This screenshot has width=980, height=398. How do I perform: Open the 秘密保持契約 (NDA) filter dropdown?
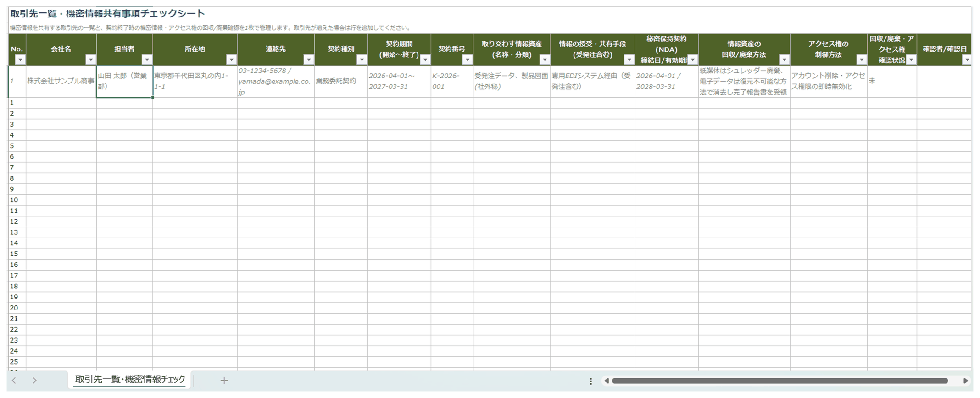click(x=692, y=60)
